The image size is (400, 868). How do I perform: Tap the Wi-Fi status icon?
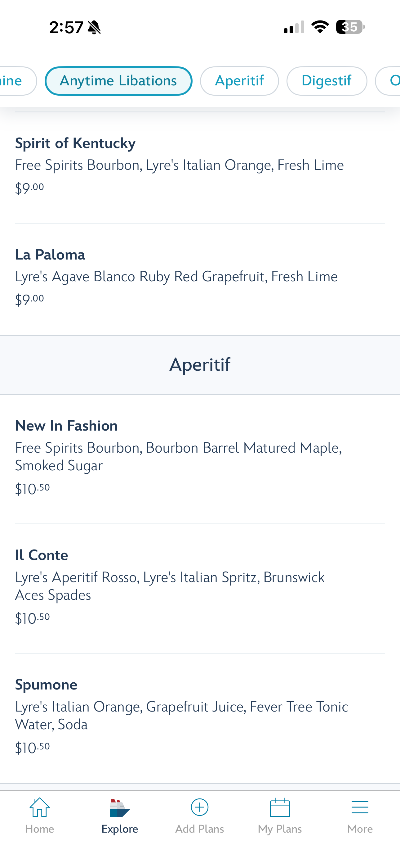point(320,27)
